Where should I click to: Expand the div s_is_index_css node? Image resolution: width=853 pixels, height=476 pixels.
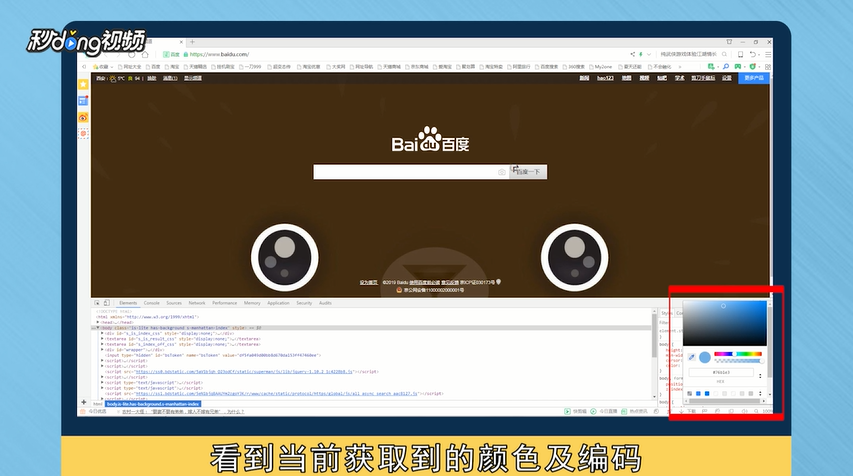pos(102,333)
